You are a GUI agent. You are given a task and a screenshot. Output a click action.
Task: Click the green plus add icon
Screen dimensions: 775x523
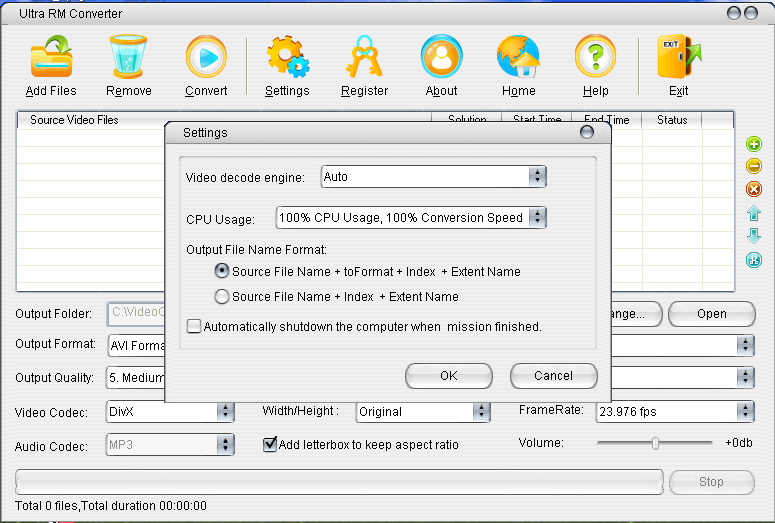[x=754, y=145]
